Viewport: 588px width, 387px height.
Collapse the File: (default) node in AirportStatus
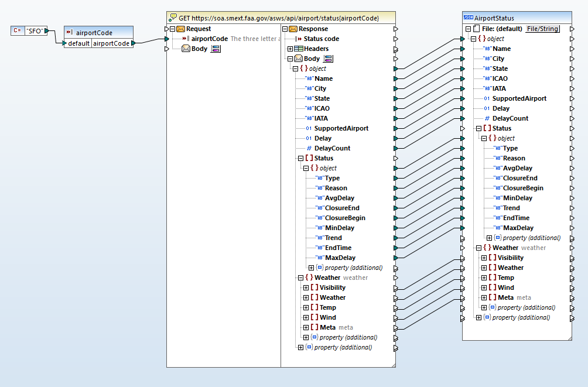(x=468, y=28)
